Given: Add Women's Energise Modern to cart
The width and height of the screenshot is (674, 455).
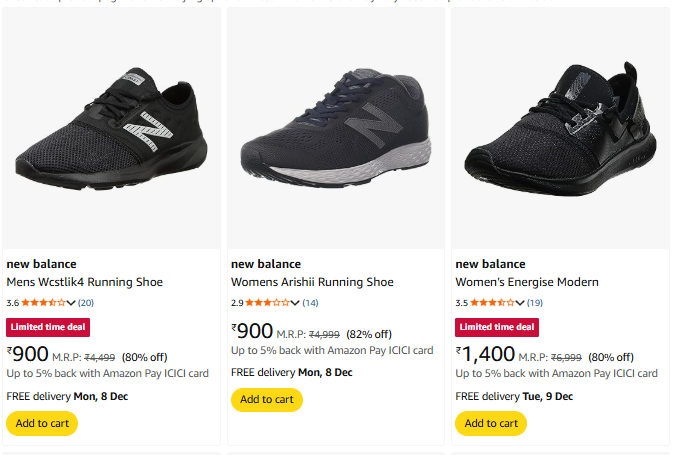Looking at the screenshot, I should [490, 423].
